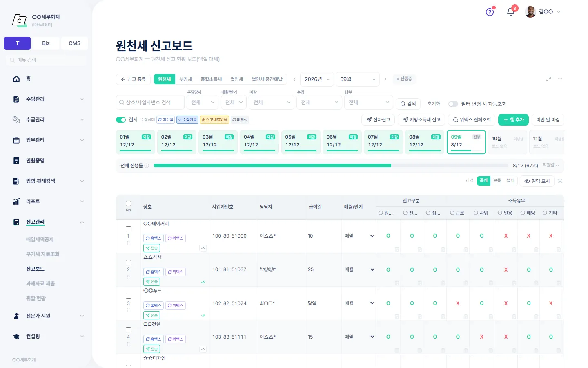Click the 홈택스 sync tag for ○○베이커리
Image resolution: width=588 pixels, height=368 pixels.
pyautogui.click(x=154, y=238)
